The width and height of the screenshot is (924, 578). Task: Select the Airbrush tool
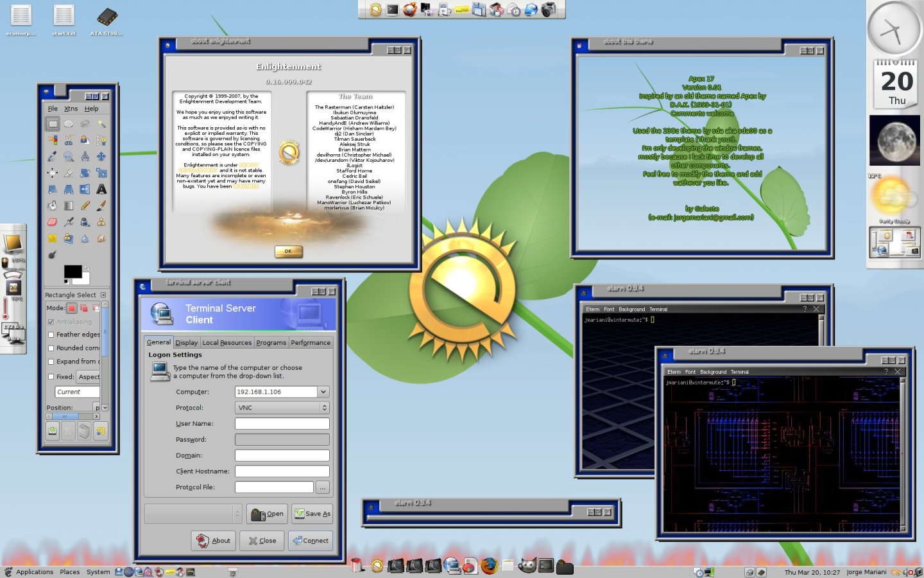pos(69,222)
